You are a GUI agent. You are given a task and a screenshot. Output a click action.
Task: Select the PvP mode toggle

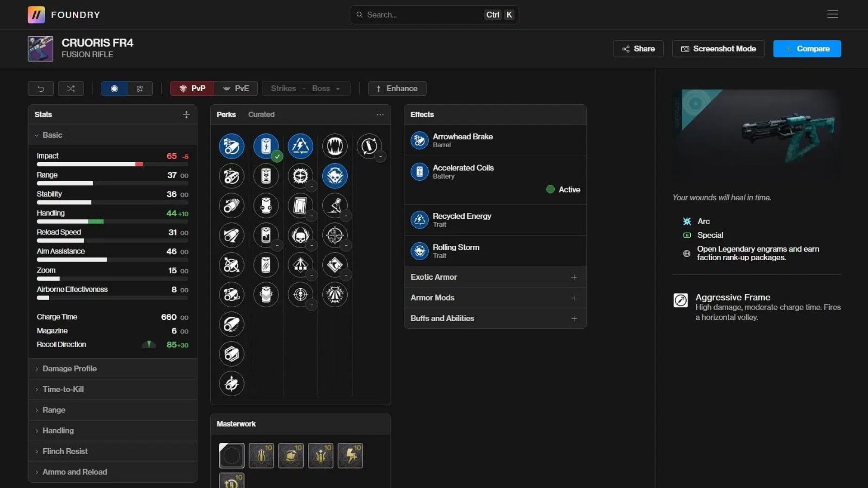(192, 89)
